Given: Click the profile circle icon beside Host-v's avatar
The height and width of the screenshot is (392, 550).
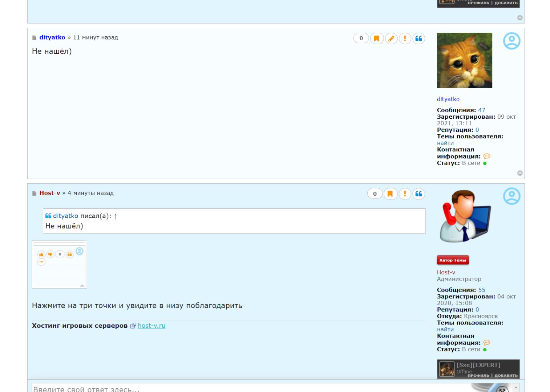Looking at the screenshot, I should pyautogui.click(x=511, y=196).
